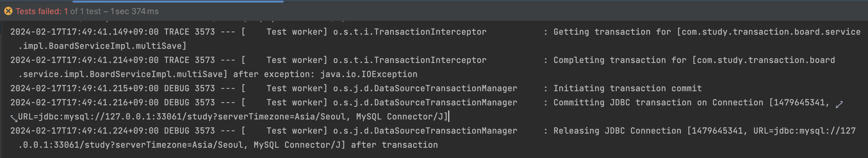
Task: Click the o.s.t.i.TransactionInterceptor logger in the 41.214 entry
Action: tap(410, 60)
